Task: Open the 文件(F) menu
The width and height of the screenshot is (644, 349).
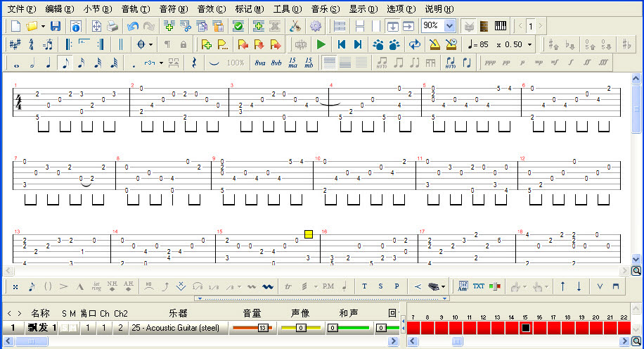Action: 22,8
